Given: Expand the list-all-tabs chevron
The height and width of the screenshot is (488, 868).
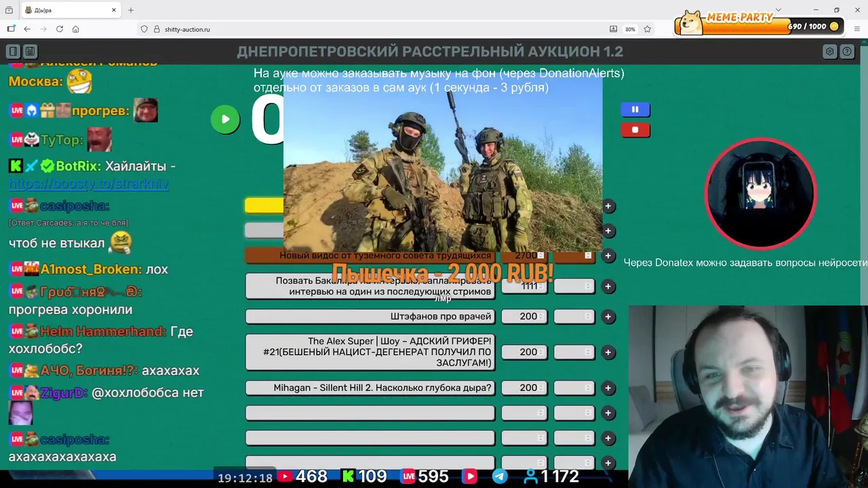Looking at the screenshot, I should point(778,10).
